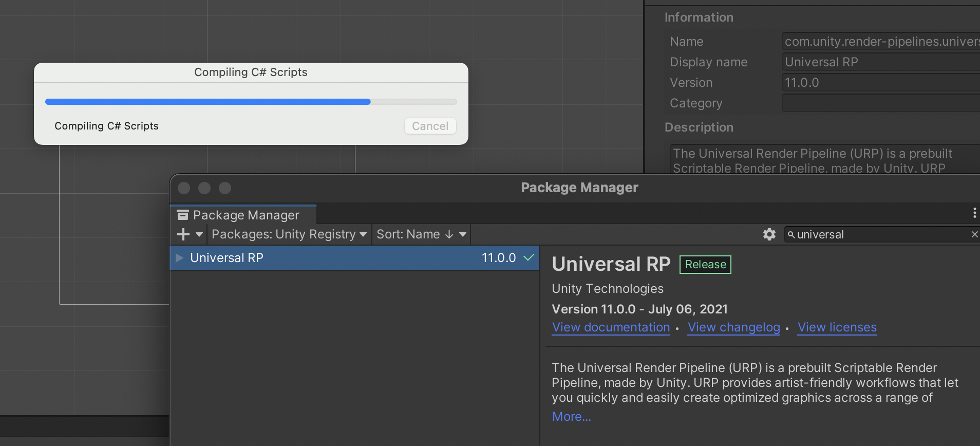
Task: Click the Description text box
Action: click(x=825, y=159)
